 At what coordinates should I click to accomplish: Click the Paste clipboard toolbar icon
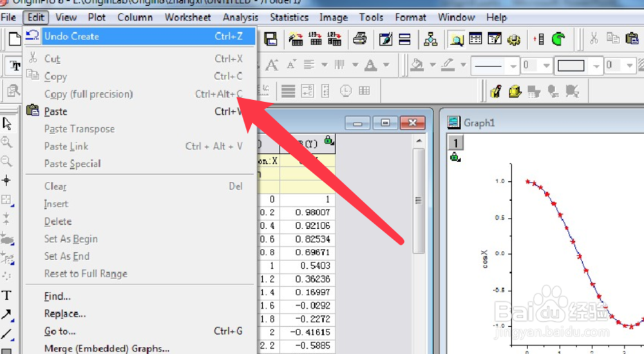pyautogui.click(x=632, y=39)
